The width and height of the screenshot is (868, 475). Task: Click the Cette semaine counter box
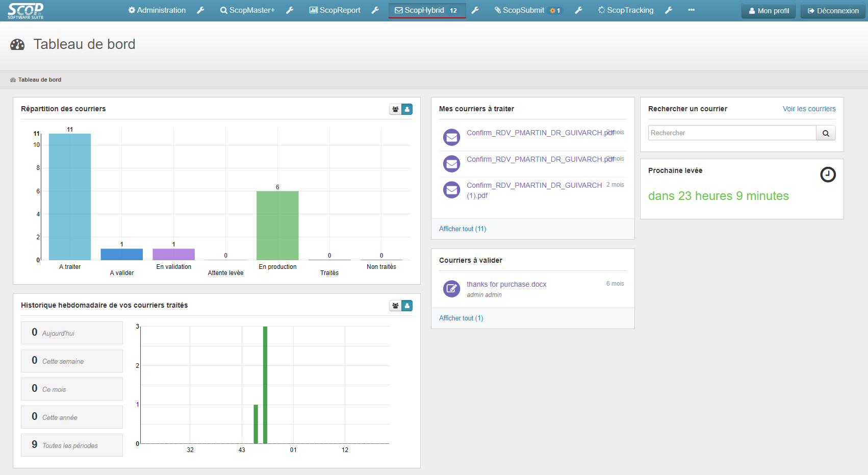[x=72, y=361]
